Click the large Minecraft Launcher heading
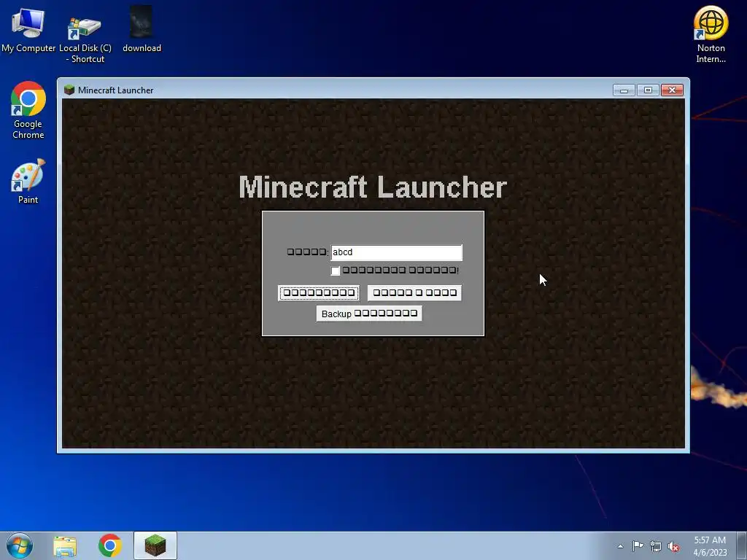747x560 pixels. pos(373,187)
